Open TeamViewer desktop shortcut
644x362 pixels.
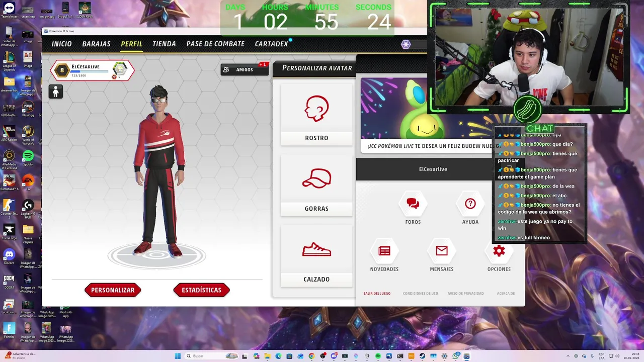(9, 10)
